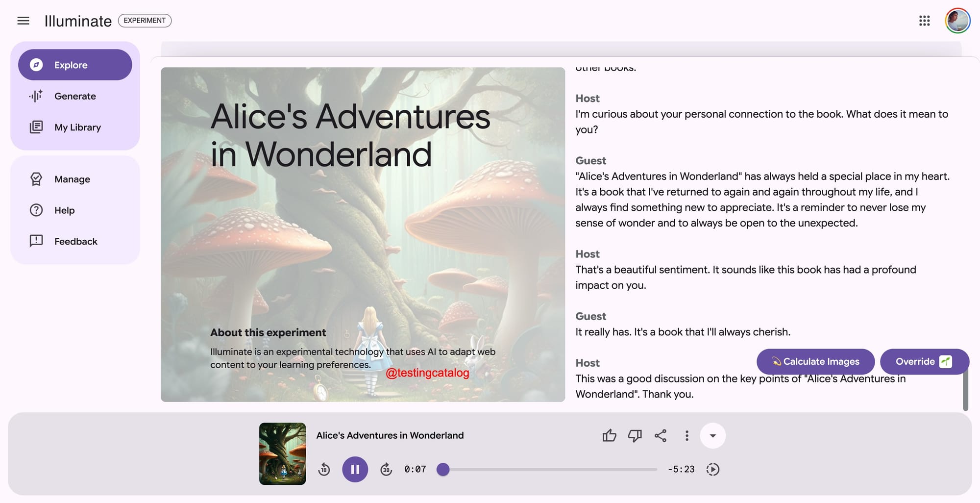The width and height of the screenshot is (980, 503).
Task: Like the audio with thumbs up
Action: pos(609,435)
